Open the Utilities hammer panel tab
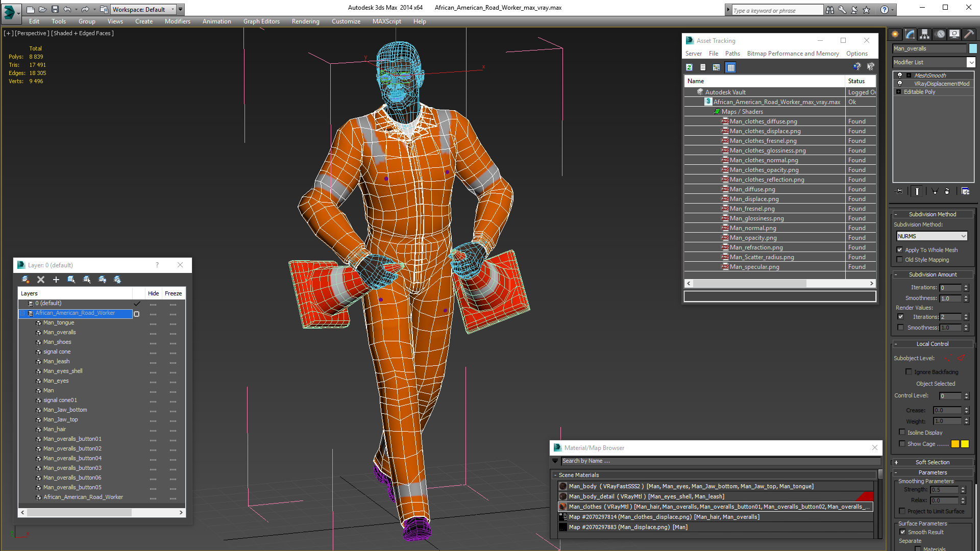This screenshot has height=551, width=980. click(x=969, y=34)
